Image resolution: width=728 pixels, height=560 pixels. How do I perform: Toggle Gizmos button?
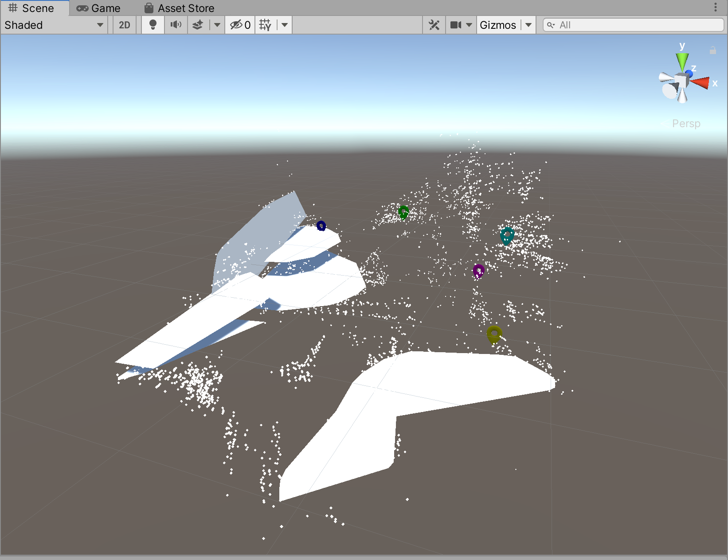pos(498,25)
